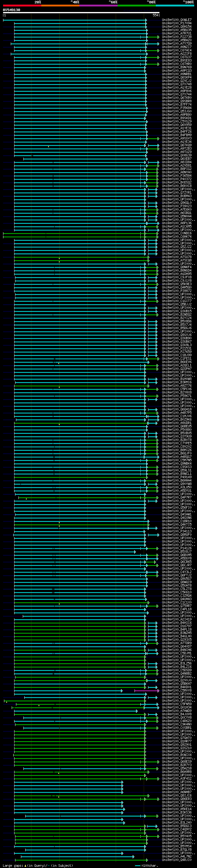
Task: Select hit label UniRef100_C4Y3L2
Action: 177,572
